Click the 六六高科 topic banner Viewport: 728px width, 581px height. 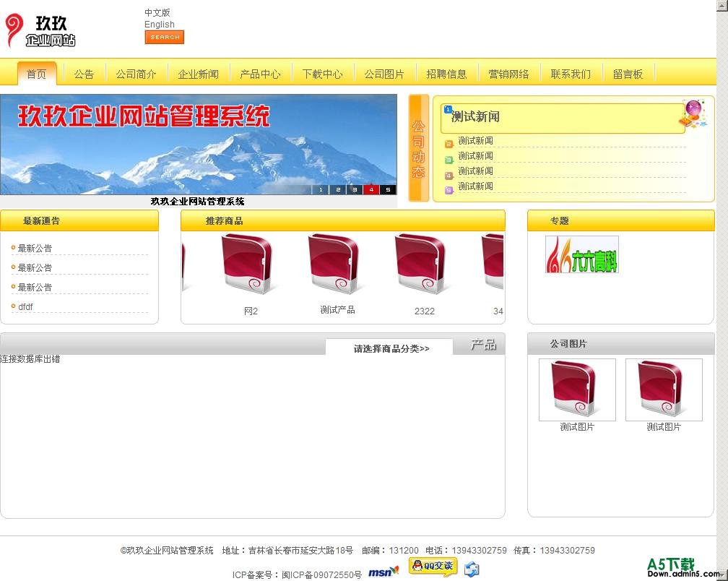pyautogui.click(x=582, y=254)
